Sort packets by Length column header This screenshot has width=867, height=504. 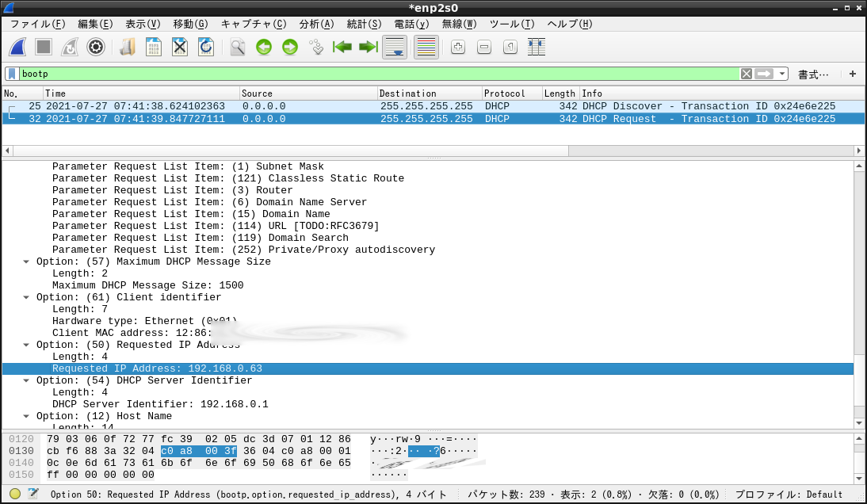point(560,94)
